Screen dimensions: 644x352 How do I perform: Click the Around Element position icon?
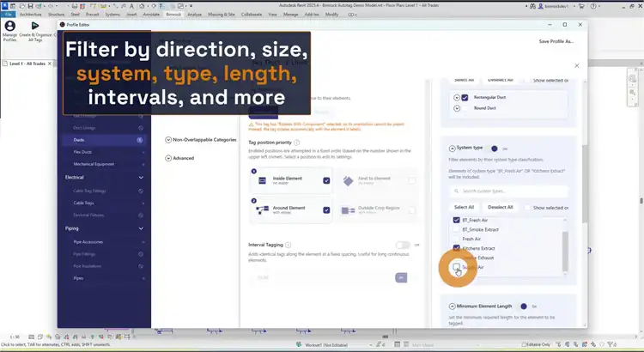pyautogui.click(x=262, y=210)
